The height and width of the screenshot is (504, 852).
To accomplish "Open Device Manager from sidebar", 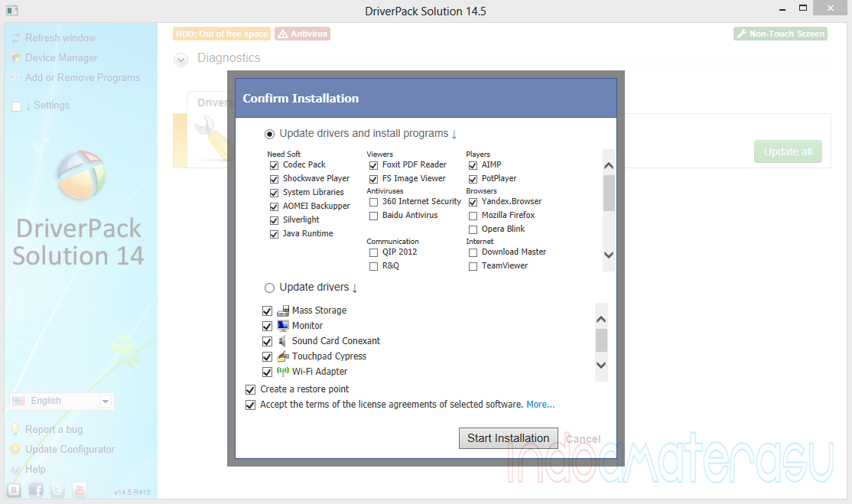I will (61, 58).
